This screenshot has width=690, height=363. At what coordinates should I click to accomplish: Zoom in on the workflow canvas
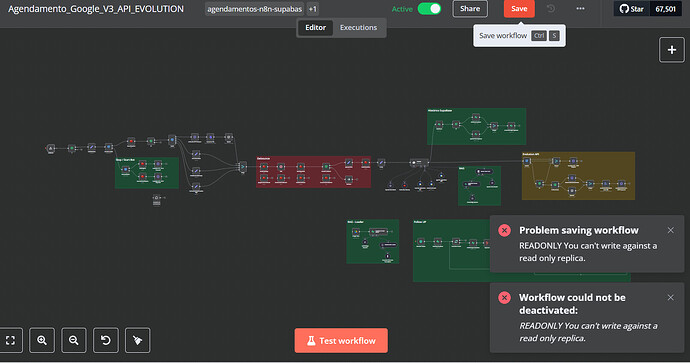click(x=42, y=340)
